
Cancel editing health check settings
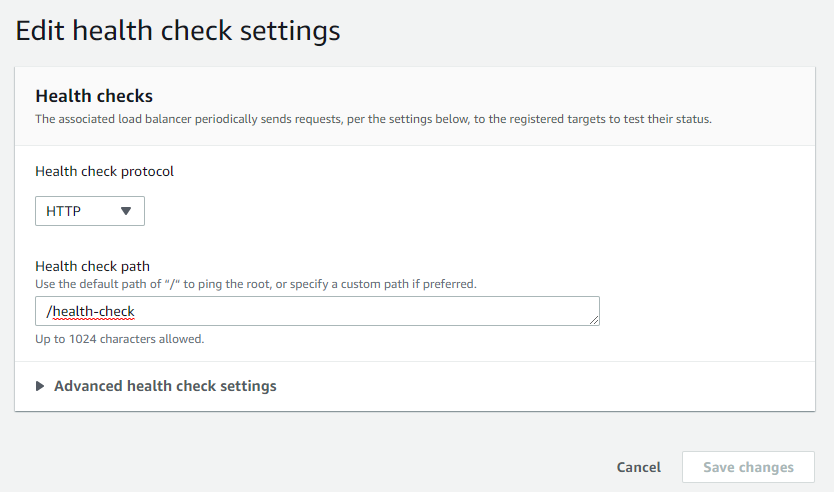638,467
